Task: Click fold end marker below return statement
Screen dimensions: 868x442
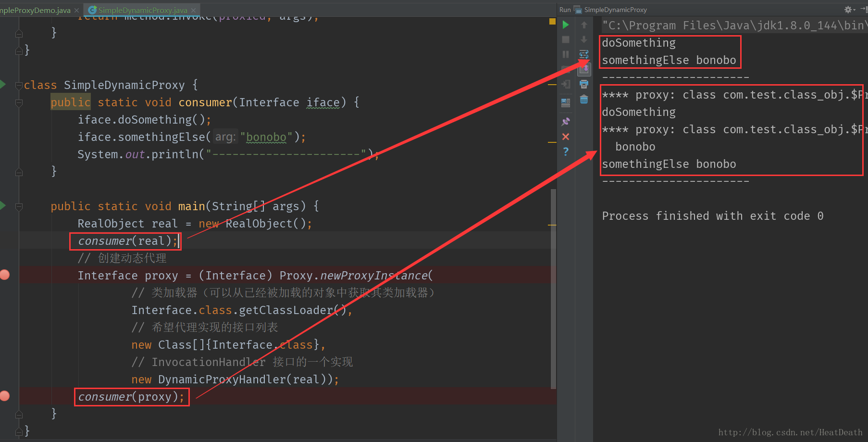Action: [19, 33]
